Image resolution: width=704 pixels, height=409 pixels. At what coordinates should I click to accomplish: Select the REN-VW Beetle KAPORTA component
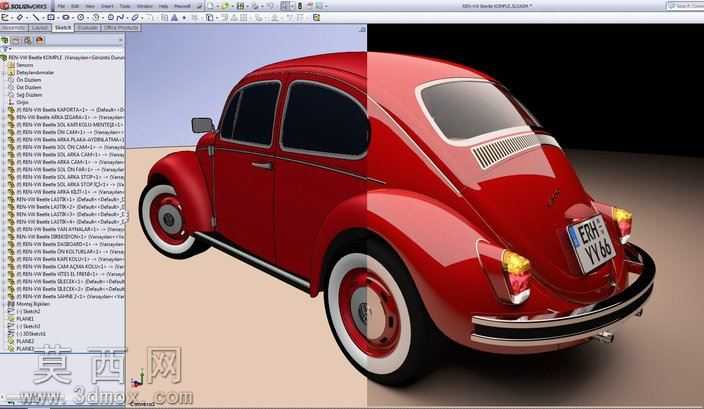click(x=70, y=110)
